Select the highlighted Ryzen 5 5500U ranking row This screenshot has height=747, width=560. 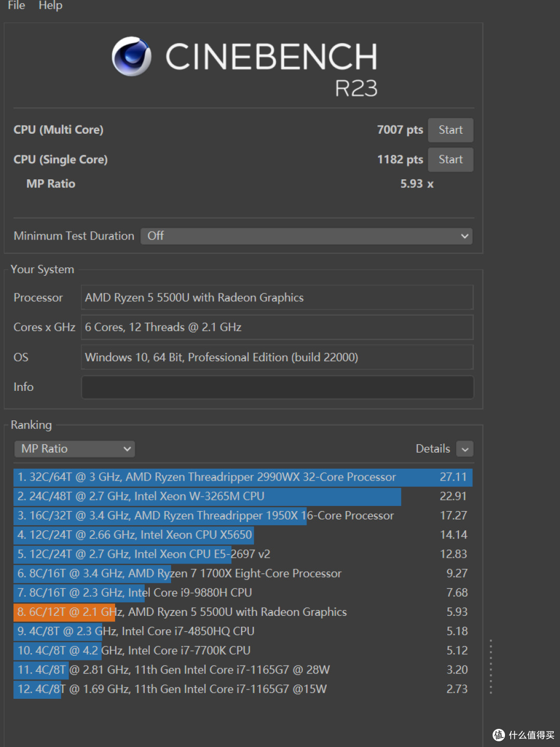[x=243, y=612]
